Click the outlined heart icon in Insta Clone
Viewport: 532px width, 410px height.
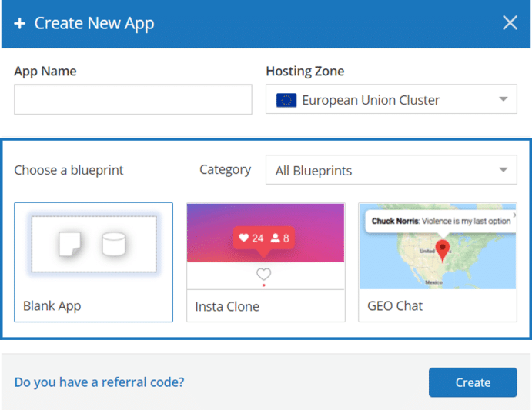pos(264,274)
